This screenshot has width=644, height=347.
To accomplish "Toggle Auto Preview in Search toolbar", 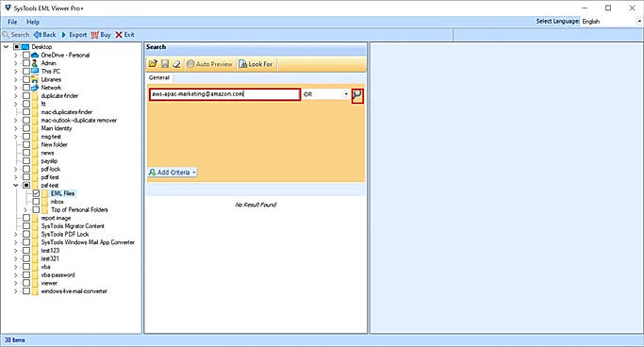I will pyautogui.click(x=209, y=64).
